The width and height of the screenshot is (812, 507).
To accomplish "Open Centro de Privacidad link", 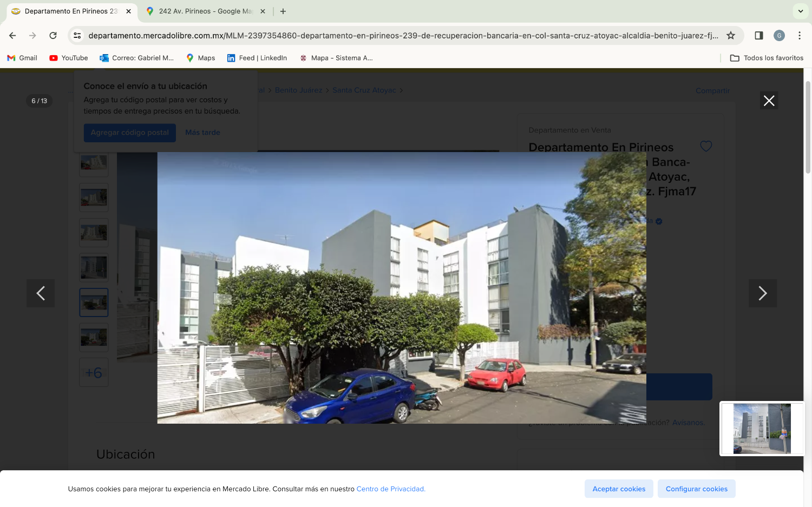I will click(x=391, y=489).
